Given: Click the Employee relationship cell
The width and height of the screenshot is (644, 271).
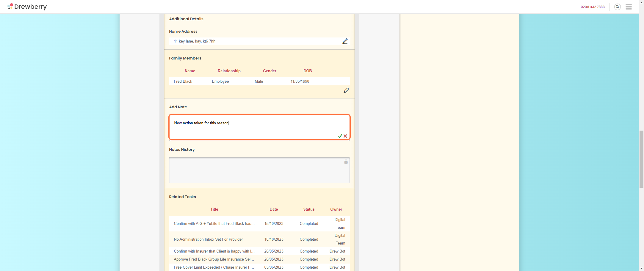Looking at the screenshot, I should click(x=220, y=81).
